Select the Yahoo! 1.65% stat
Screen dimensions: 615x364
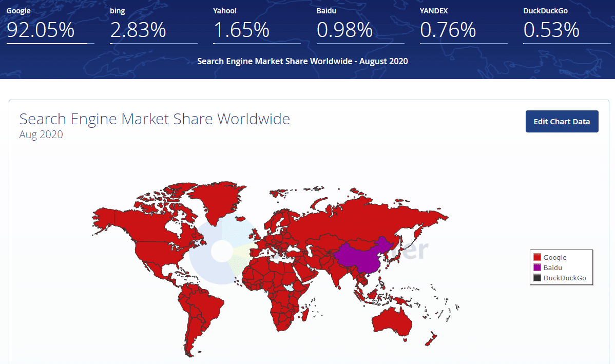coord(257,25)
